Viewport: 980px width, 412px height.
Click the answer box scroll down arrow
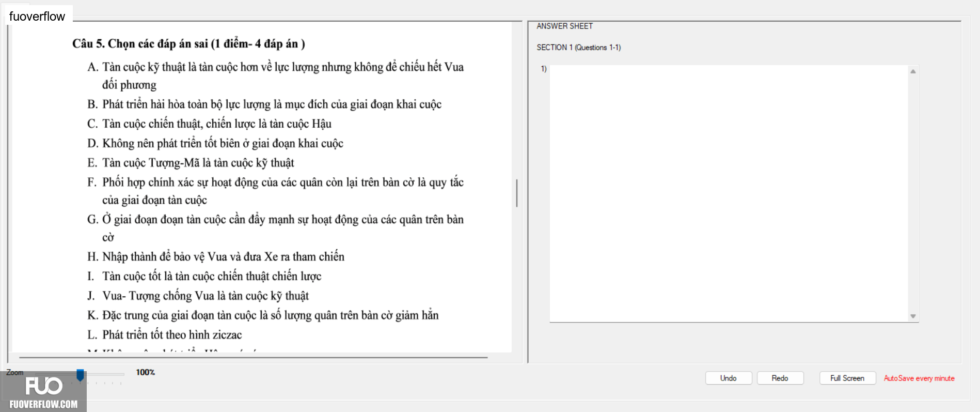pyautogui.click(x=913, y=316)
